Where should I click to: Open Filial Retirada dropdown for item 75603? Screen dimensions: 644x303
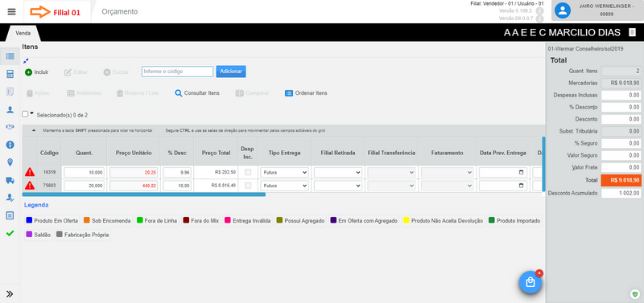(338, 186)
